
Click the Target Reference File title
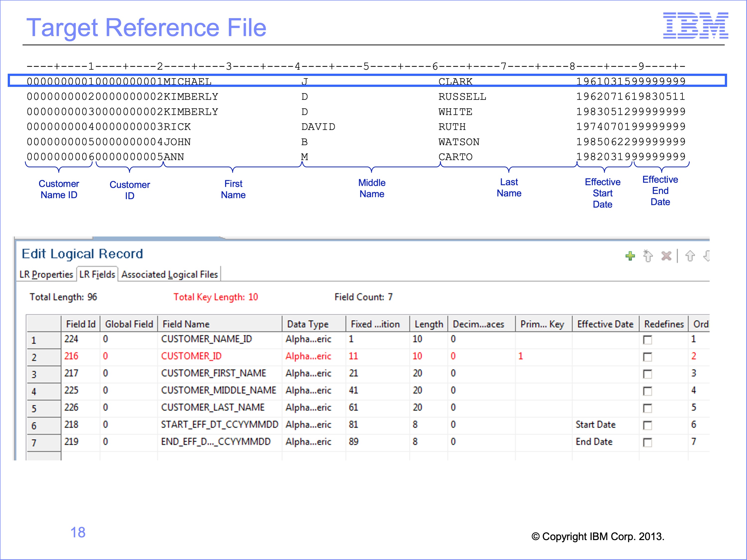(146, 27)
